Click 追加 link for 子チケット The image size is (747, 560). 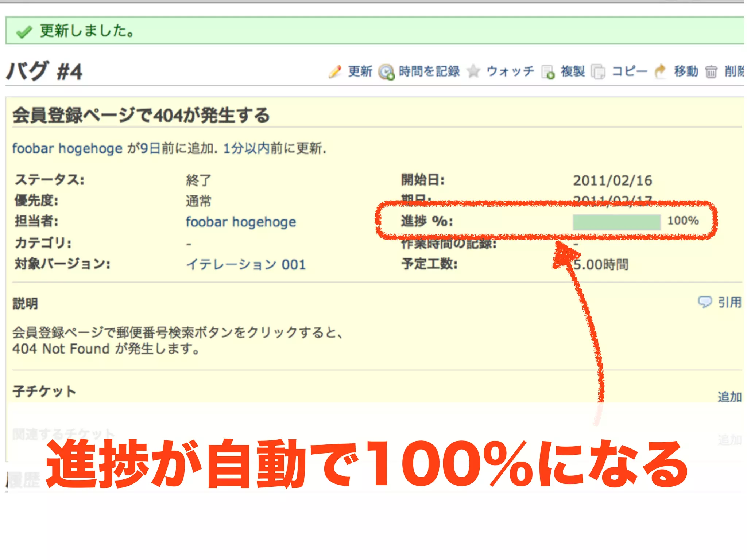pos(729,397)
